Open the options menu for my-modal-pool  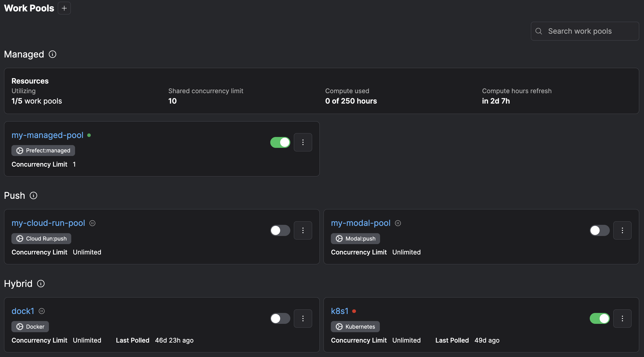coord(622,230)
